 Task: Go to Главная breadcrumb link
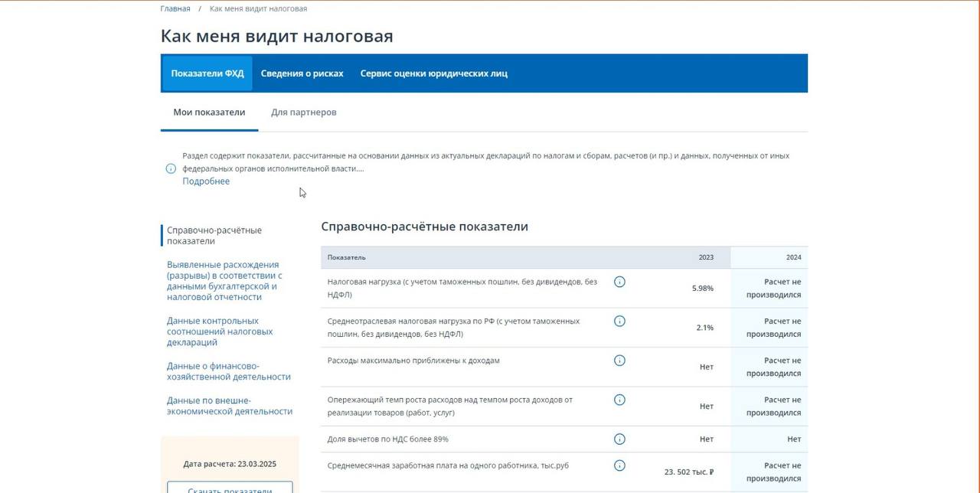[175, 8]
